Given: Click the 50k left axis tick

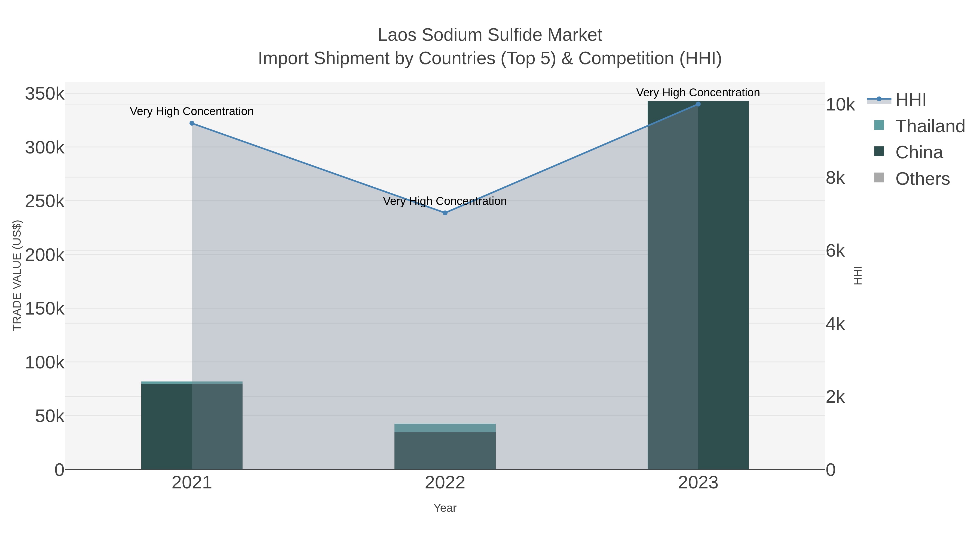Looking at the screenshot, I should tap(50, 416).
